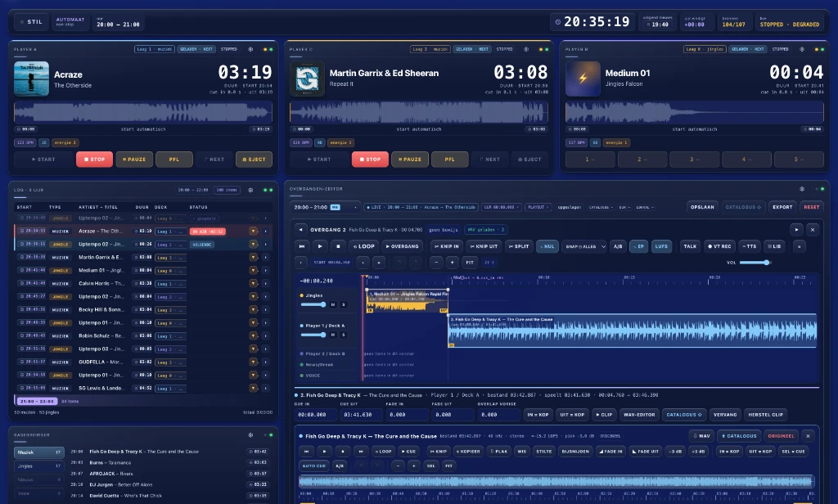
Task: Click OPSLAAN in the overgangen editor
Action: [x=702, y=207]
